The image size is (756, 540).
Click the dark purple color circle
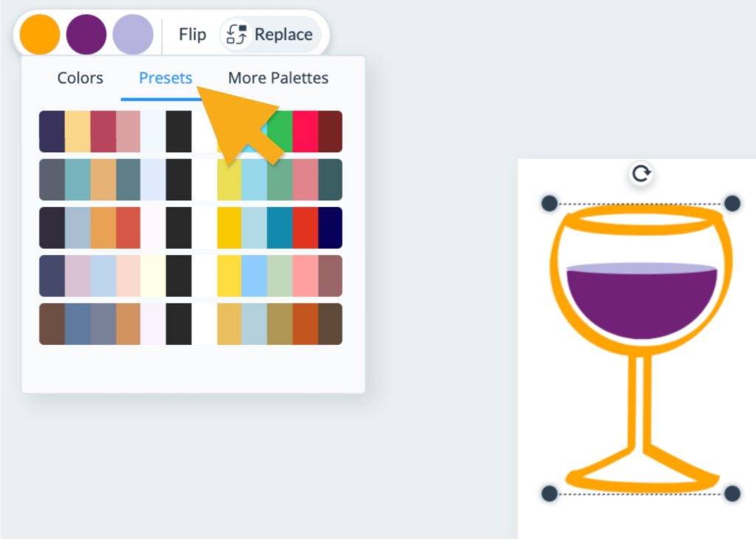pos(86,35)
